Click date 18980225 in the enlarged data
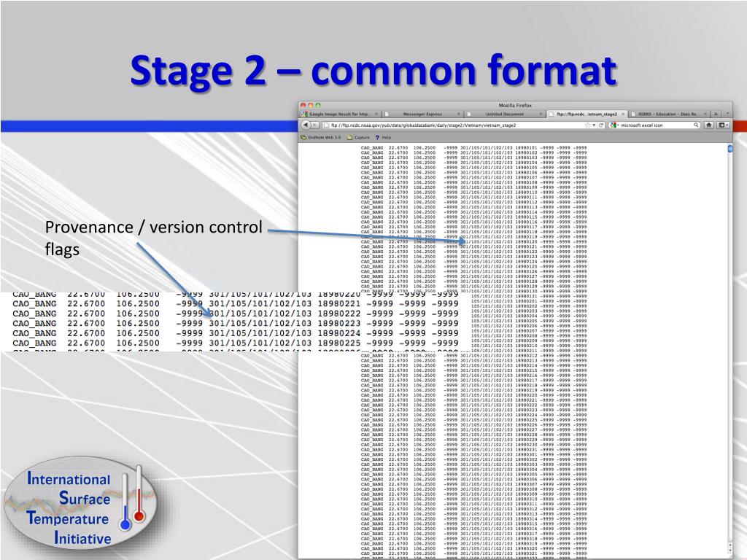The width and height of the screenshot is (747, 560). [x=339, y=343]
